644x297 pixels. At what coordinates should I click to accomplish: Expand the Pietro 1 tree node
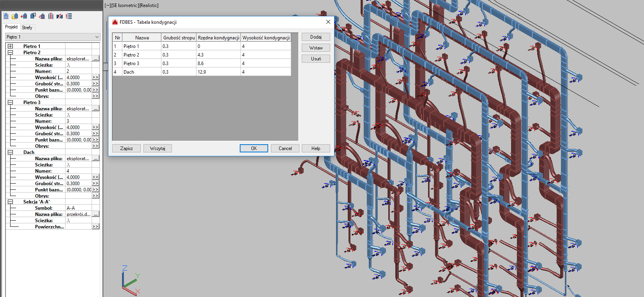[11, 46]
